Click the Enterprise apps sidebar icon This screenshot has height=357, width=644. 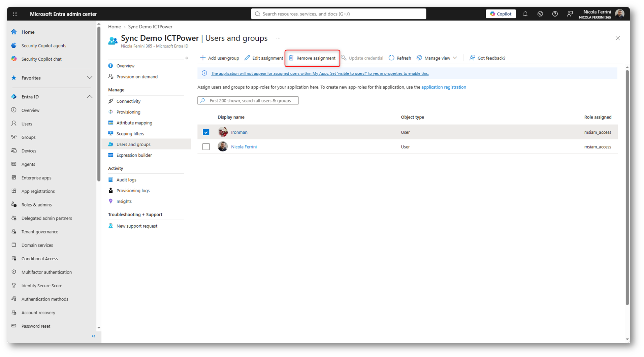pos(14,177)
